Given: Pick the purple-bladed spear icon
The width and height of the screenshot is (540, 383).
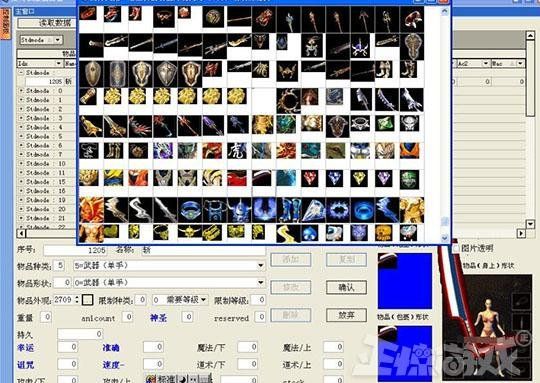Looking at the screenshot, I should tap(214, 125).
